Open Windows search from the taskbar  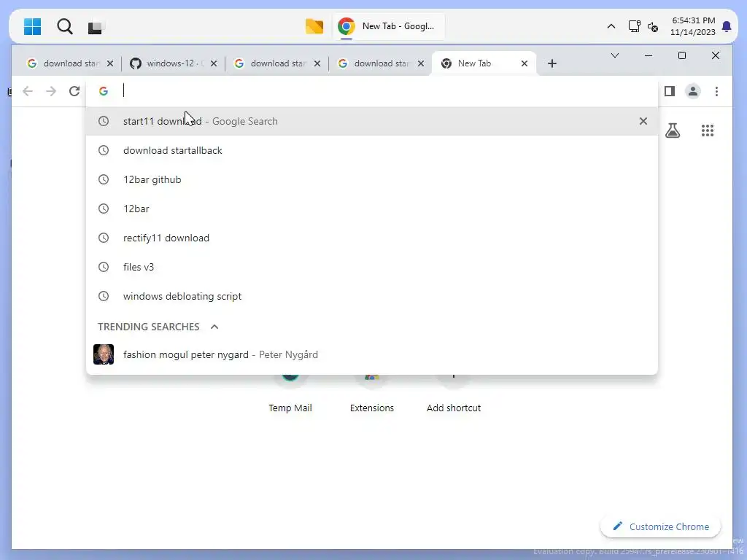[x=65, y=27]
